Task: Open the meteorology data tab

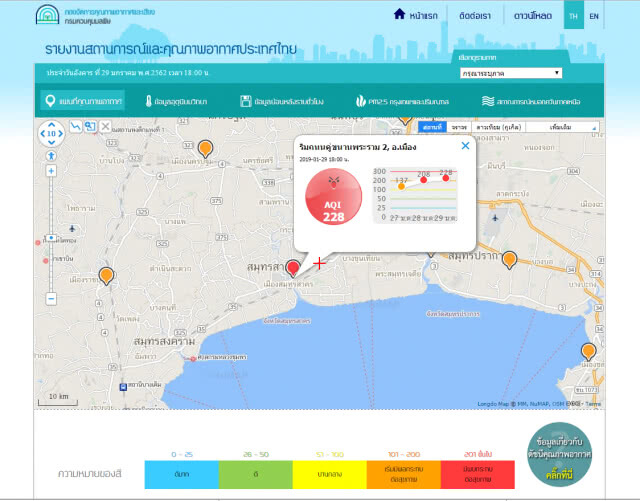Action: tap(176, 101)
